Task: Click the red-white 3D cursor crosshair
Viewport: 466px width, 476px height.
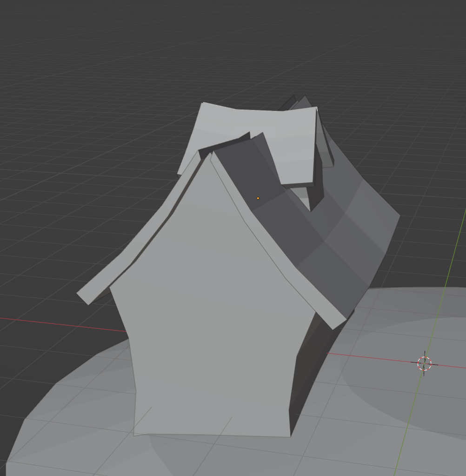Action: point(424,363)
